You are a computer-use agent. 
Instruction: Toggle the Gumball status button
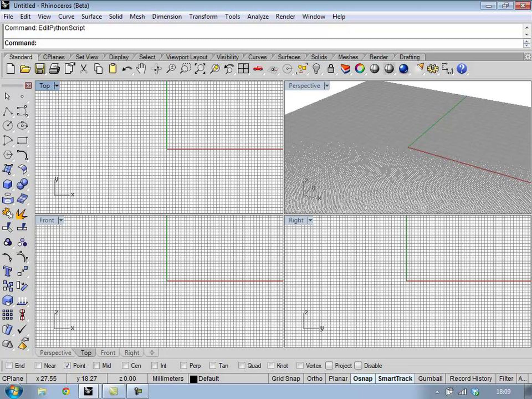[x=430, y=379]
